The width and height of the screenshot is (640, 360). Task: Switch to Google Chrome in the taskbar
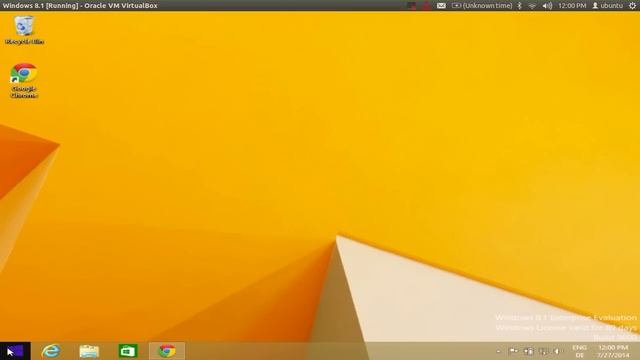tap(167, 351)
